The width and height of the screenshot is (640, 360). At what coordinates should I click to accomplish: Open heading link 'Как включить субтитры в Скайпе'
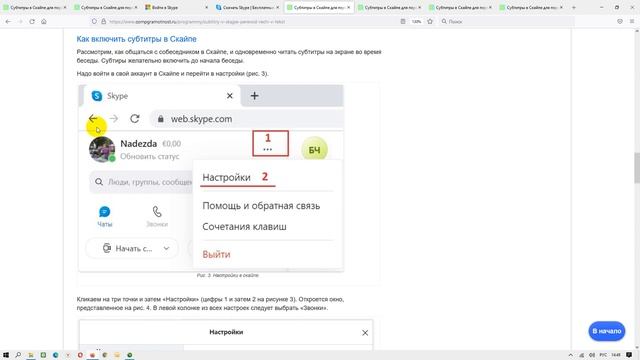click(136, 39)
